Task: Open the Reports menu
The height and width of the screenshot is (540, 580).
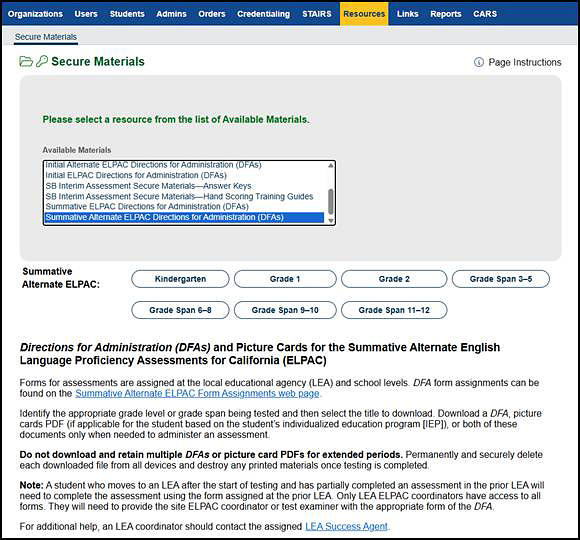Action: (446, 14)
